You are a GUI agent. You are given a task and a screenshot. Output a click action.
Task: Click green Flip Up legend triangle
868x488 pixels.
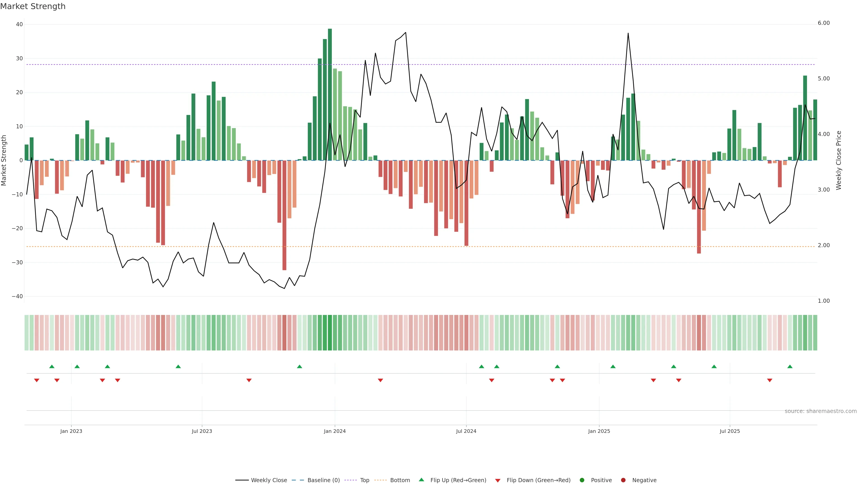[x=421, y=480]
